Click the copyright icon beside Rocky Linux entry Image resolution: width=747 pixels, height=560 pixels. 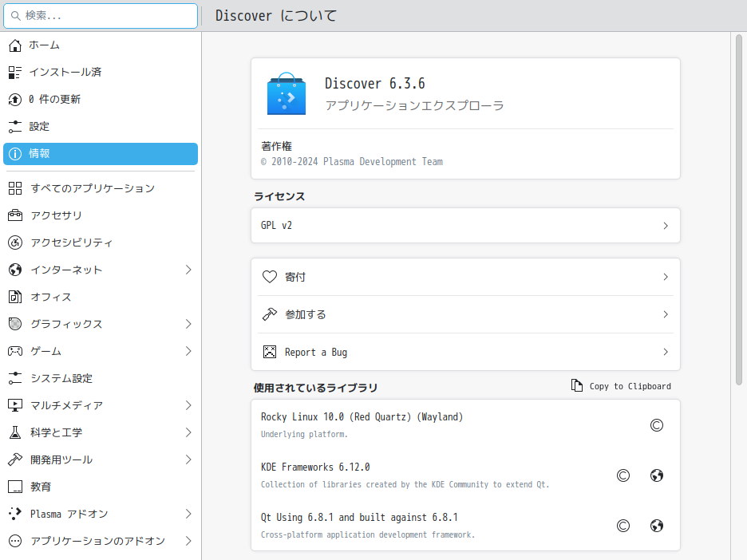coord(656,424)
